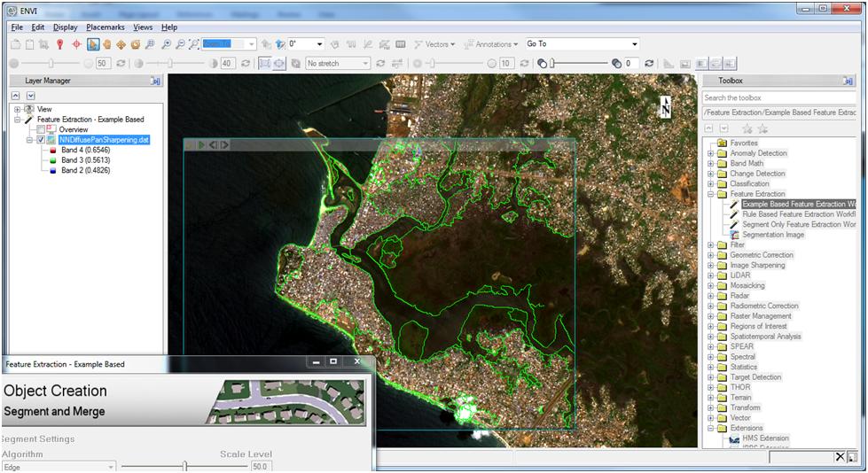Check the Overview layer checkbox

[x=41, y=129]
